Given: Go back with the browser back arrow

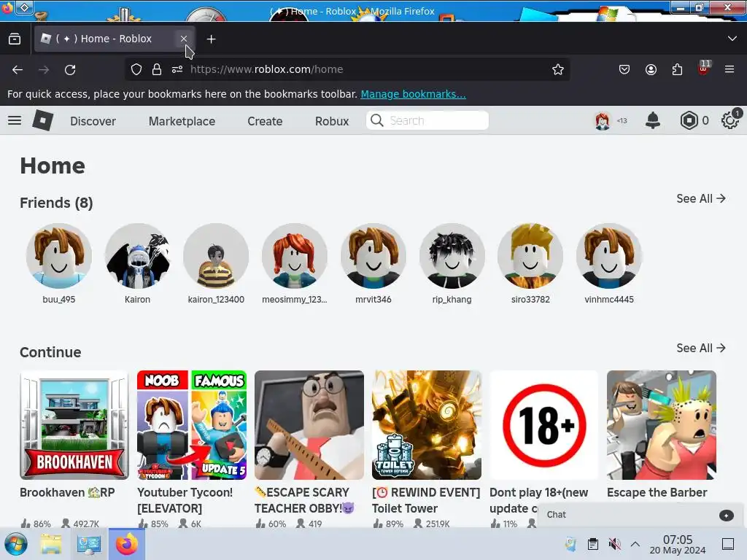Looking at the screenshot, I should coord(18,69).
